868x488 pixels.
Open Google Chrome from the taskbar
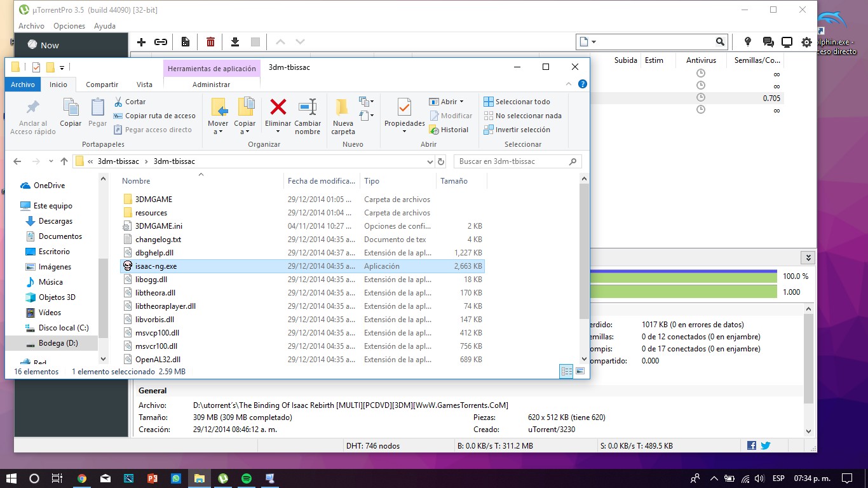click(x=82, y=478)
